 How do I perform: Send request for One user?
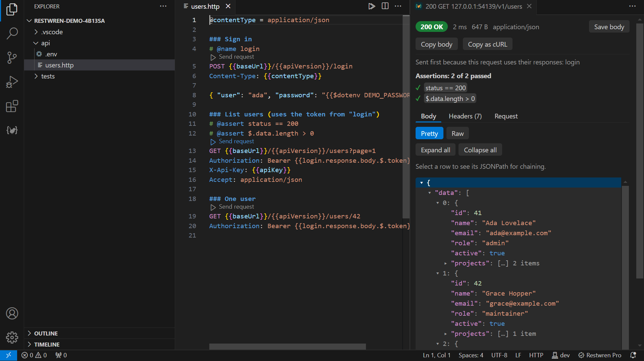pos(232,207)
